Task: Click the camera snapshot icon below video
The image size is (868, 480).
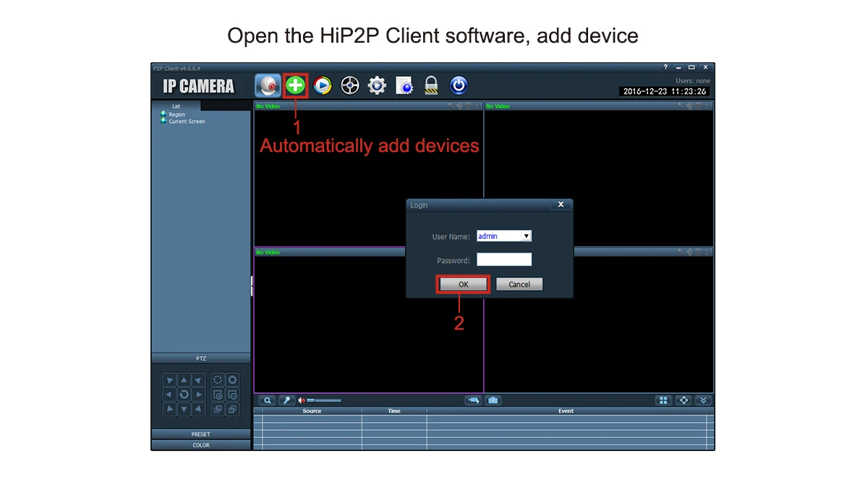Action: 493,400
